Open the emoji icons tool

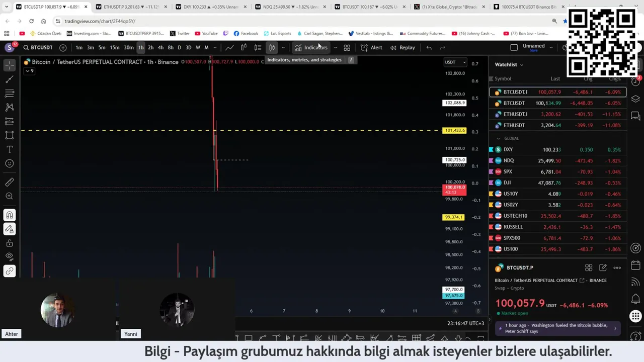point(9,163)
